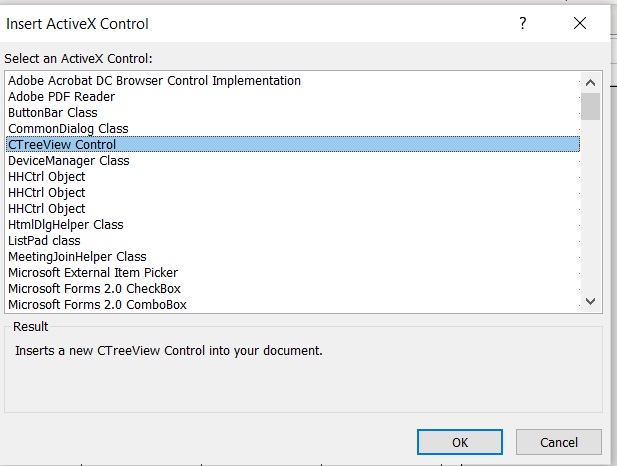This screenshot has height=466, width=617.
Task: Select Microsoft External Item Picker
Action: pos(93,273)
